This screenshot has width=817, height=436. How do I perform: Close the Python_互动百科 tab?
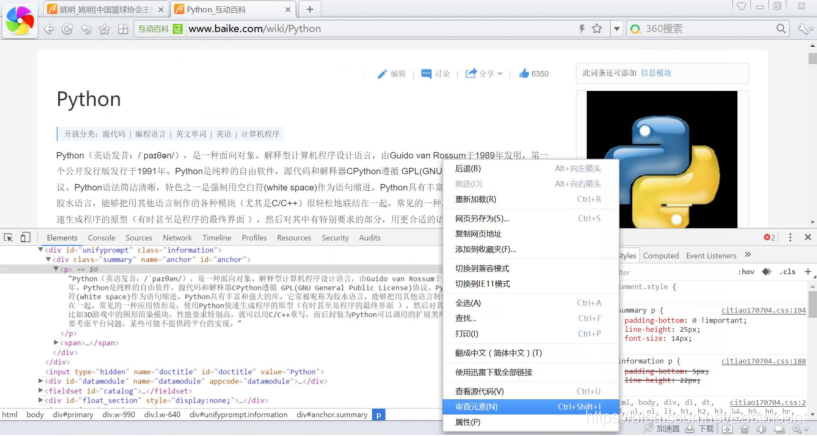[288, 10]
